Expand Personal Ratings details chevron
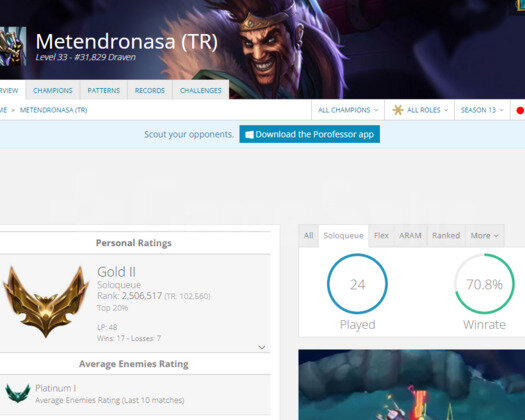This screenshot has height=420, width=525. click(x=262, y=347)
